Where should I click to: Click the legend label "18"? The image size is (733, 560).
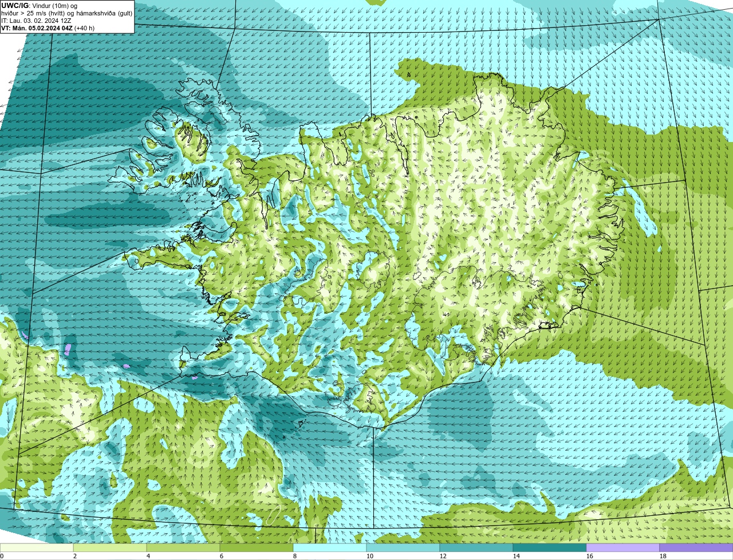tap(663, 556)
